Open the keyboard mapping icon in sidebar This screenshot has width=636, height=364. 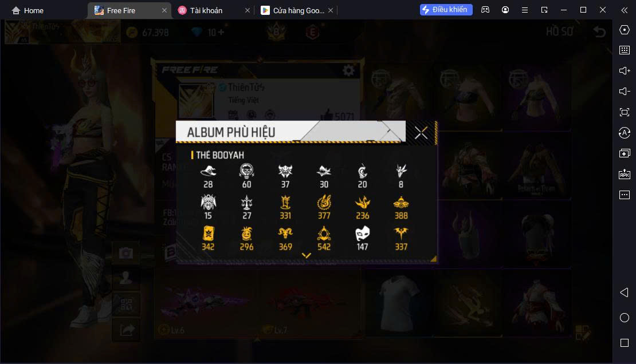[x=624, y=50]
